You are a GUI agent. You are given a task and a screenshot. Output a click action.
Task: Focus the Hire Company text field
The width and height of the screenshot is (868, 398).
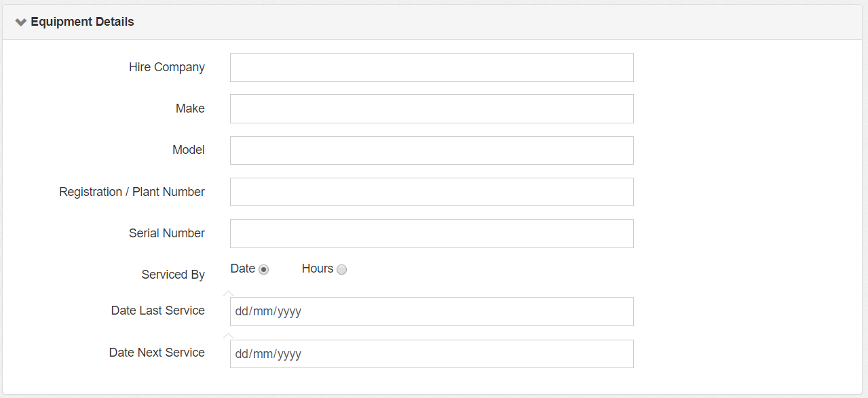click(432, 68)
